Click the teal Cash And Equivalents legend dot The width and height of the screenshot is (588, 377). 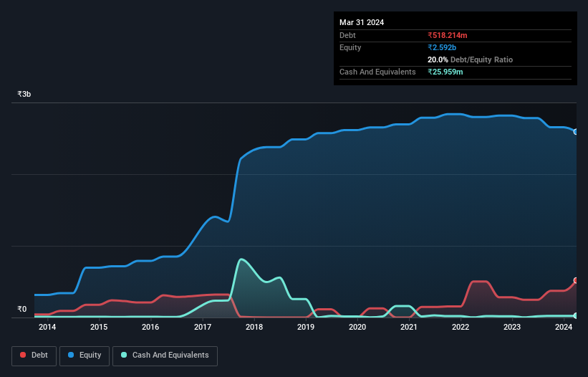click(x=125, y=355)
